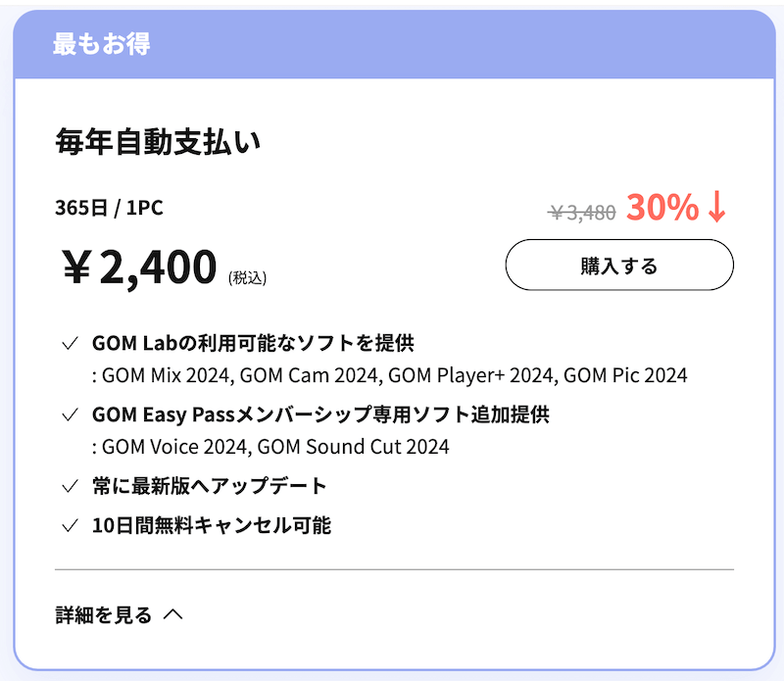Click the checkmark beside 10日間無料キャンセル可能
784x681 pixels.
(x=70, y=526)
